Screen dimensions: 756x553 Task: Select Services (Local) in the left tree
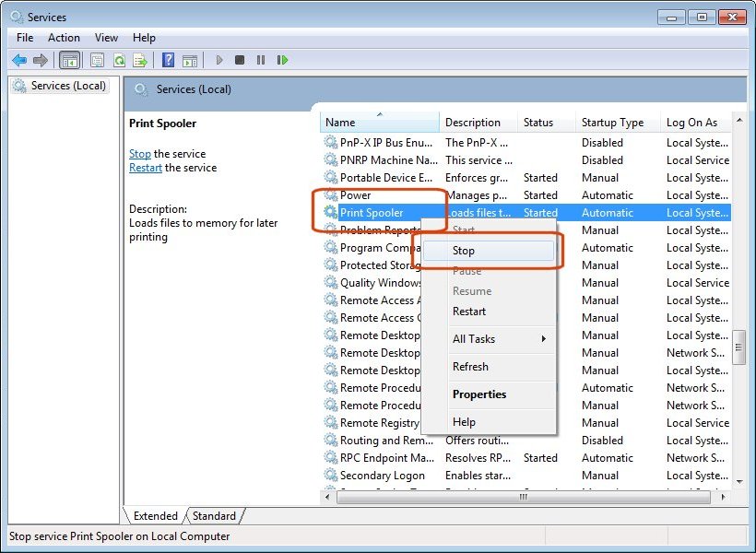66,85
